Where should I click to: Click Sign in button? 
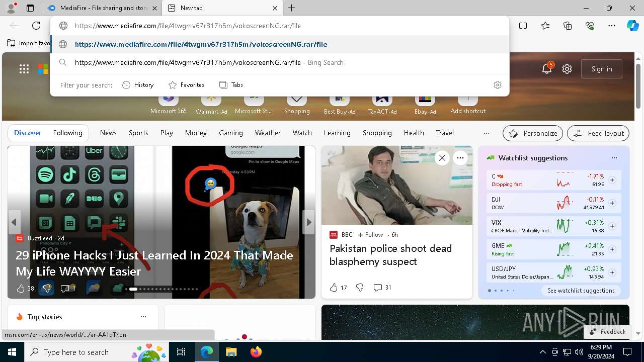tap(602, 69)
